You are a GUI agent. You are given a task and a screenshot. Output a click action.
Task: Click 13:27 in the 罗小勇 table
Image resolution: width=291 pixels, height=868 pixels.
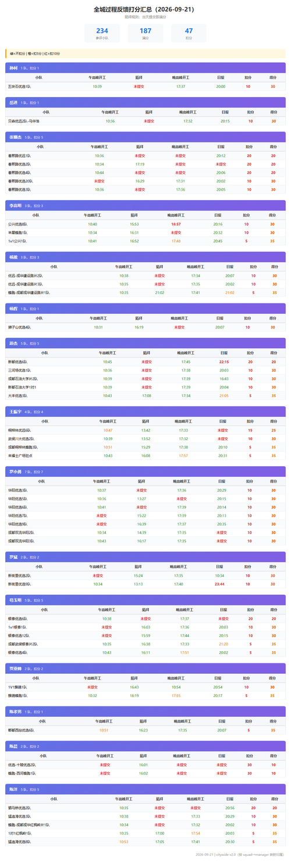coord(141,498)
